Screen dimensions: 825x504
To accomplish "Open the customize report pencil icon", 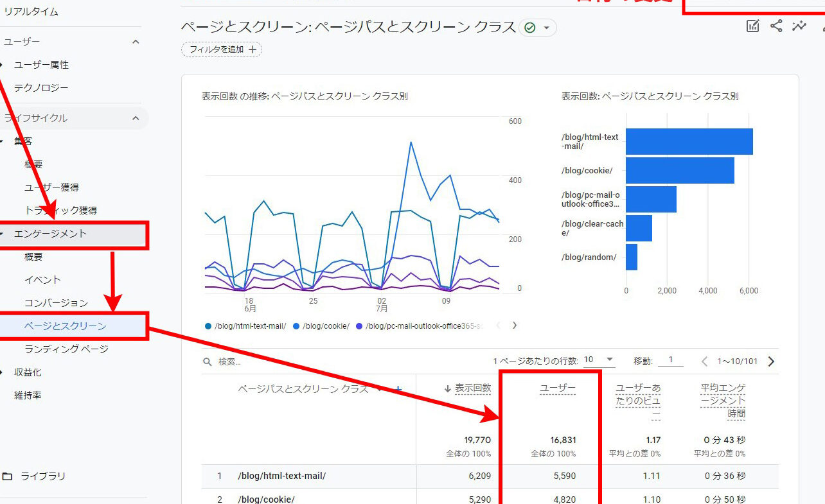I will point(752,26).
